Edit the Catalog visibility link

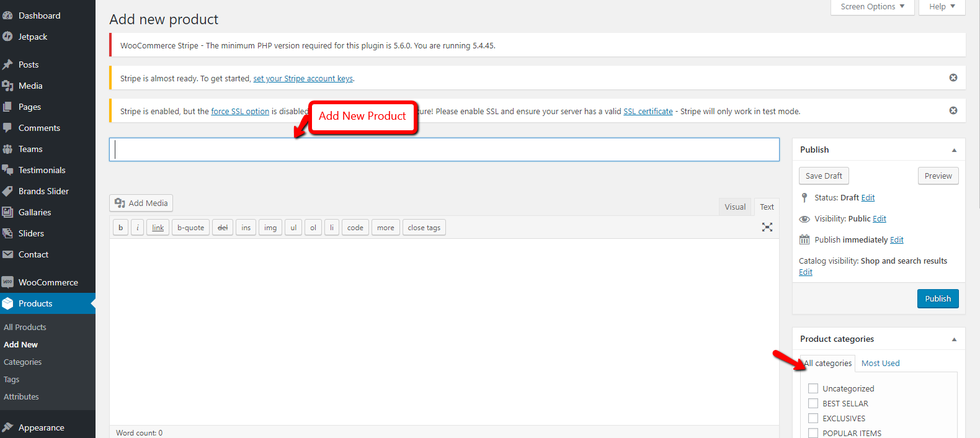[x=806, y=272]
